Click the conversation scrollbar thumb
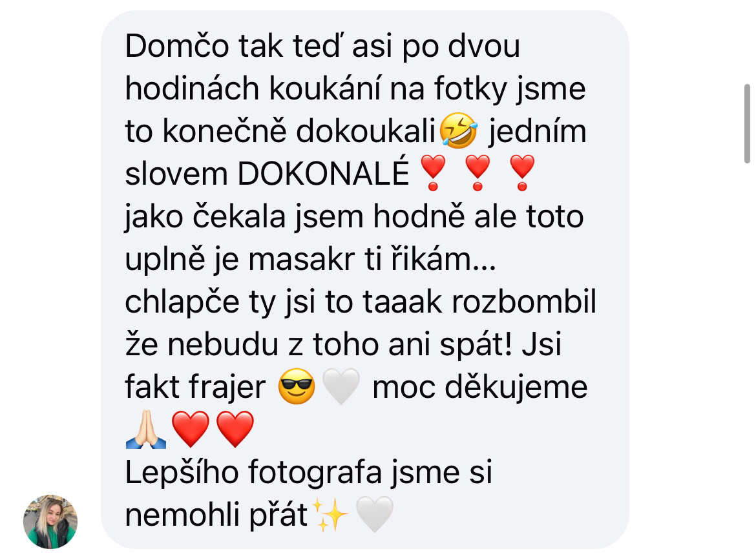Viewport: 756px width, 560px height. [x=747, y=124]
